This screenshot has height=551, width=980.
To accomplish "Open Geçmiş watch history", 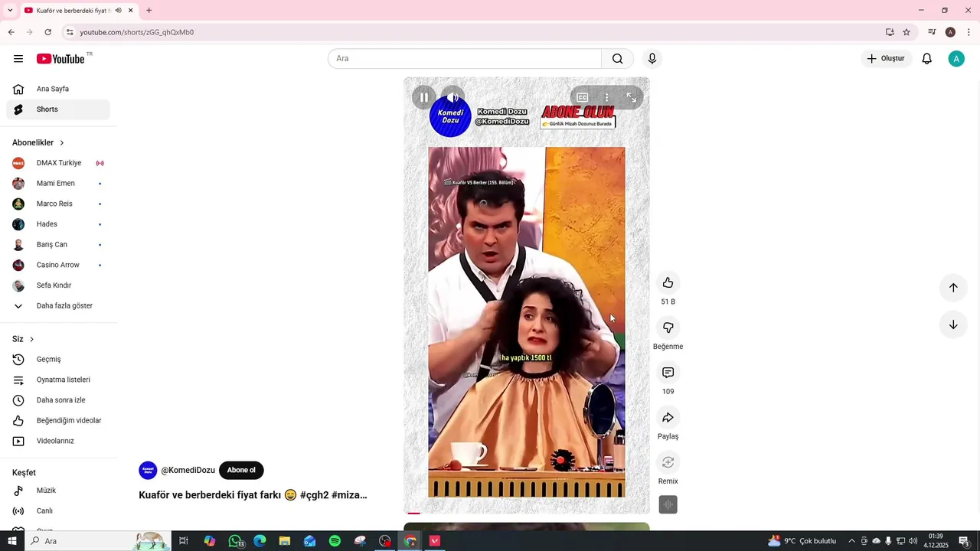I will (x=58, y=360).
